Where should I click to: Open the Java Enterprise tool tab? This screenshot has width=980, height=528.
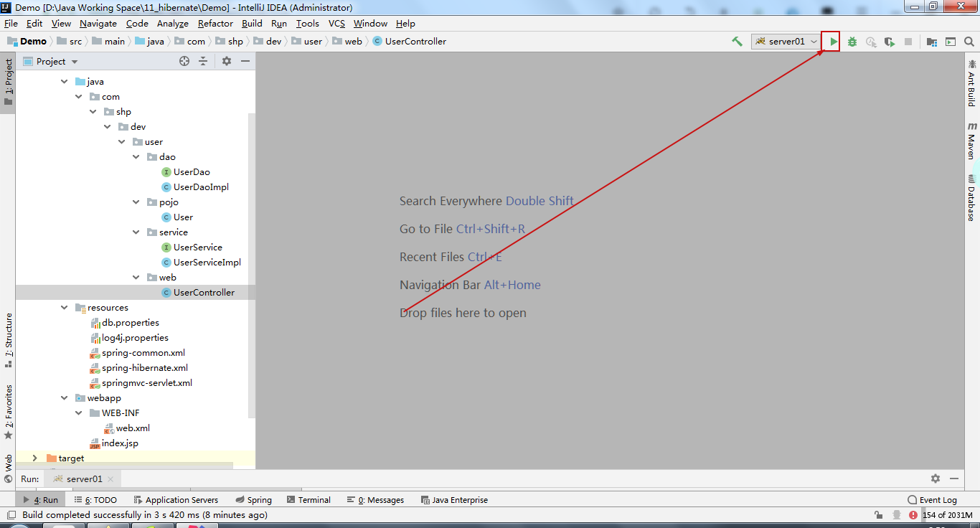pos(454,500)
